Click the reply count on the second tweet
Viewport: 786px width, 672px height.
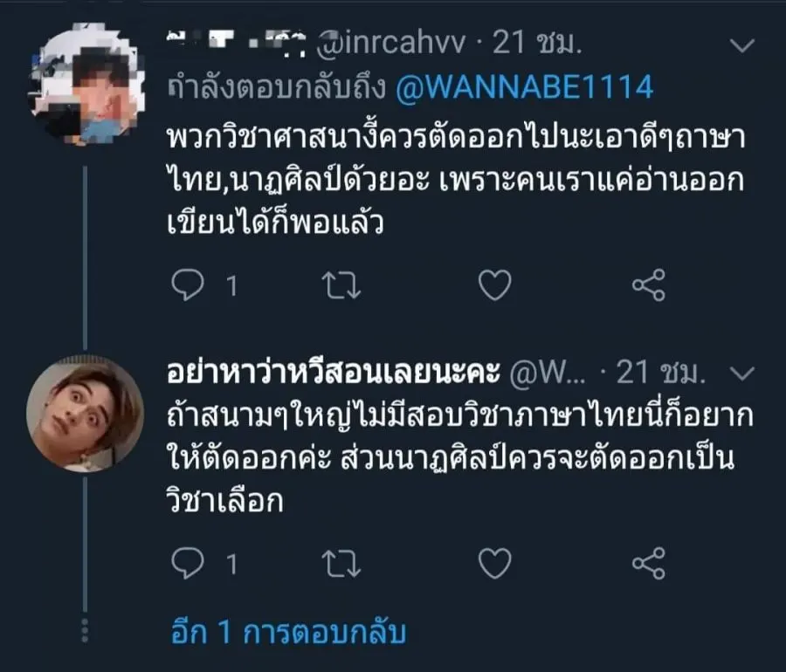(x=231, y=566)
